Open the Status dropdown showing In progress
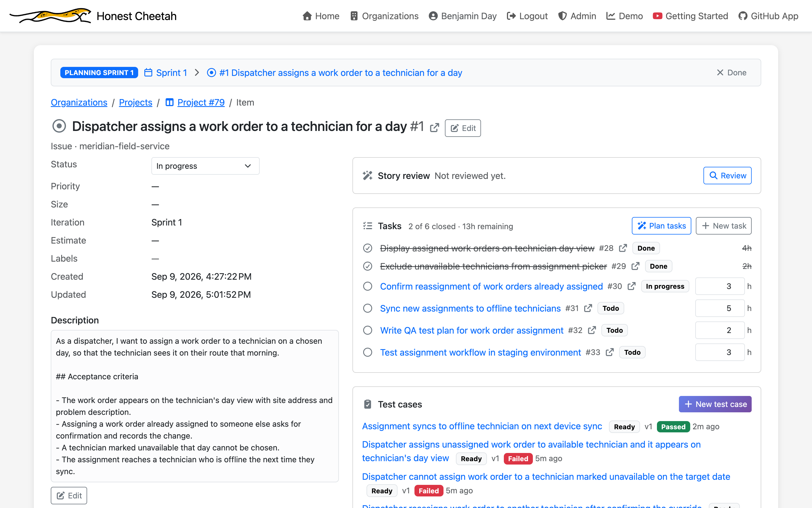812x508 pixels. [205, 166]
